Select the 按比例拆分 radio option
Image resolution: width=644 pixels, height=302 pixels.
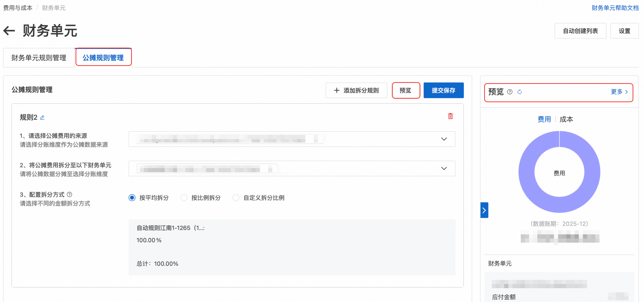tap(184, 198)
